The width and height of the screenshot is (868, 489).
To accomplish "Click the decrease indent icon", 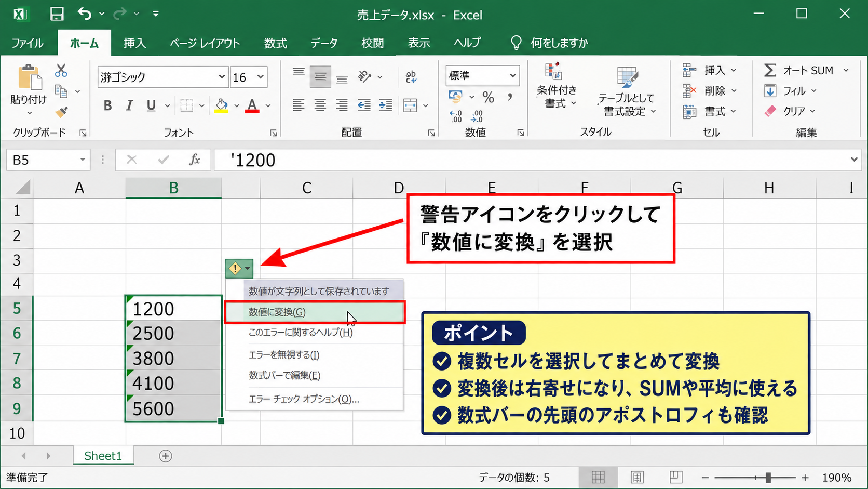I will [364, 105].
